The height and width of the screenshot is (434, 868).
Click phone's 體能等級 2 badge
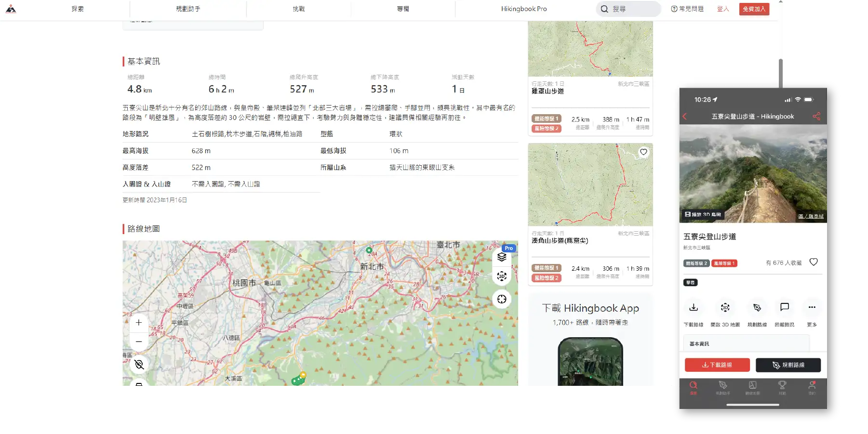point(696,263)
